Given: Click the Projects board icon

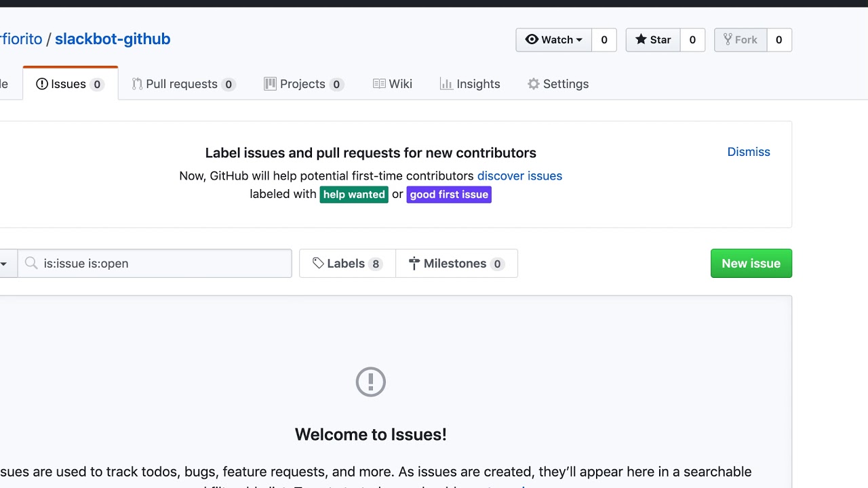Looking at the screenshot, I should tap(270, 84).
